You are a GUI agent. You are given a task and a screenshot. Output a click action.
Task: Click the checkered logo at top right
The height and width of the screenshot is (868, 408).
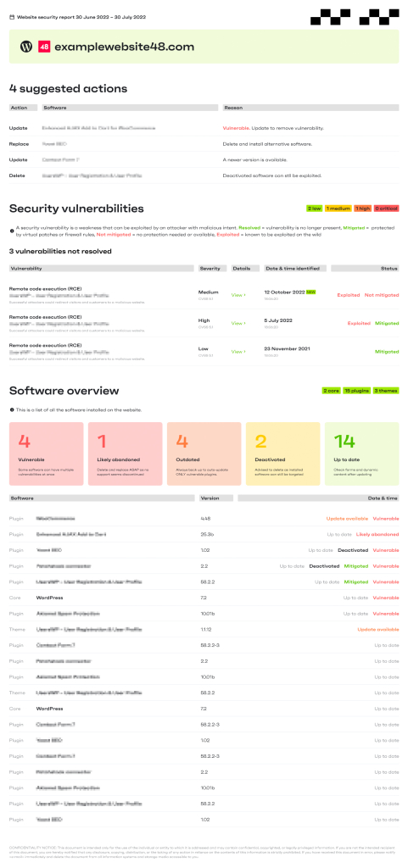click(x=355, y=17)
